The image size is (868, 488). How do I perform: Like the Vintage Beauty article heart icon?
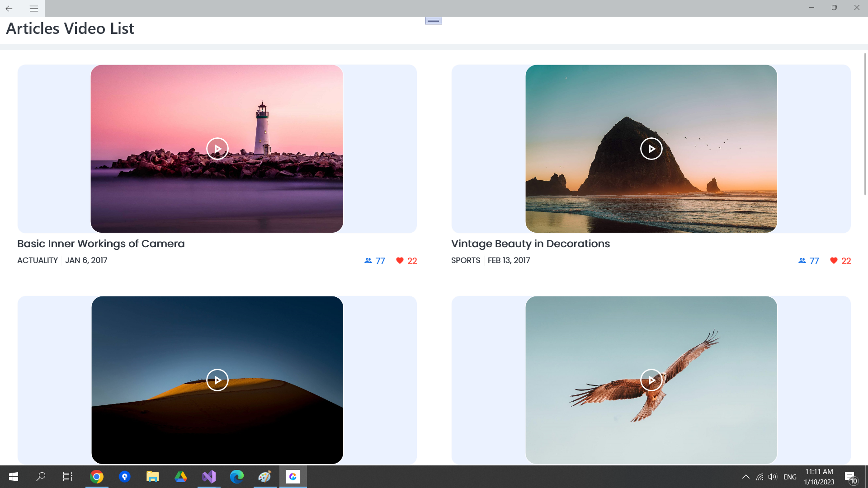coord(834,261)
